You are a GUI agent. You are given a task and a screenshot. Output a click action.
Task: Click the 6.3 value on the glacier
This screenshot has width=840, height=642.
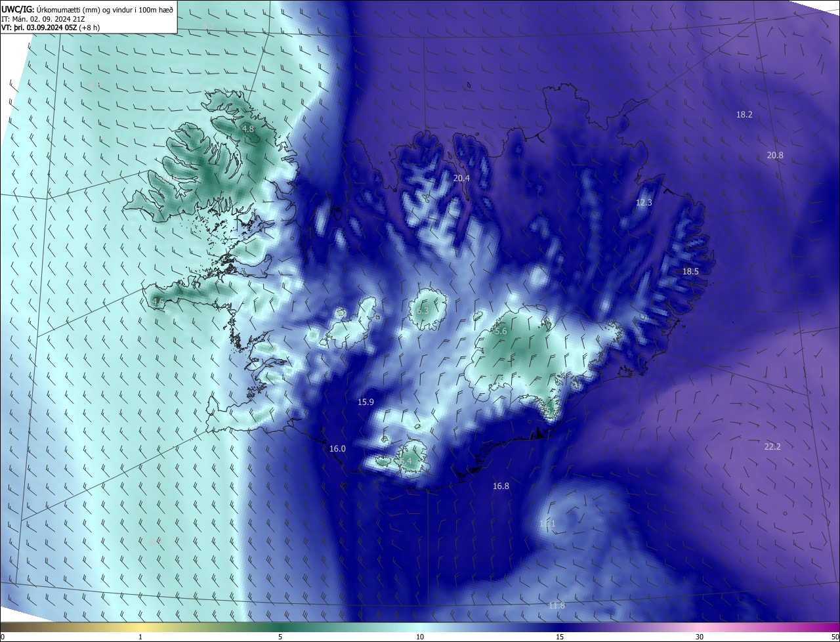[x=422, y=310]
